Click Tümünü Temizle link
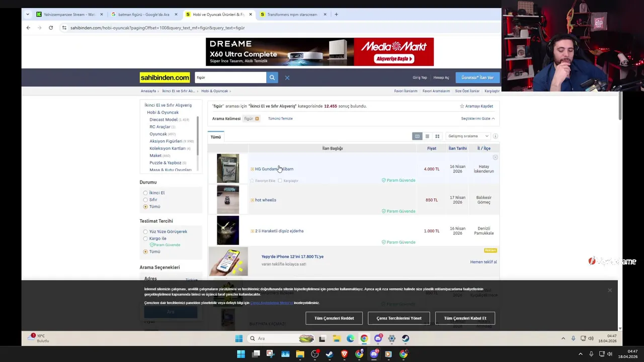This screenshot has width=644, height=362. click(280, 119)
